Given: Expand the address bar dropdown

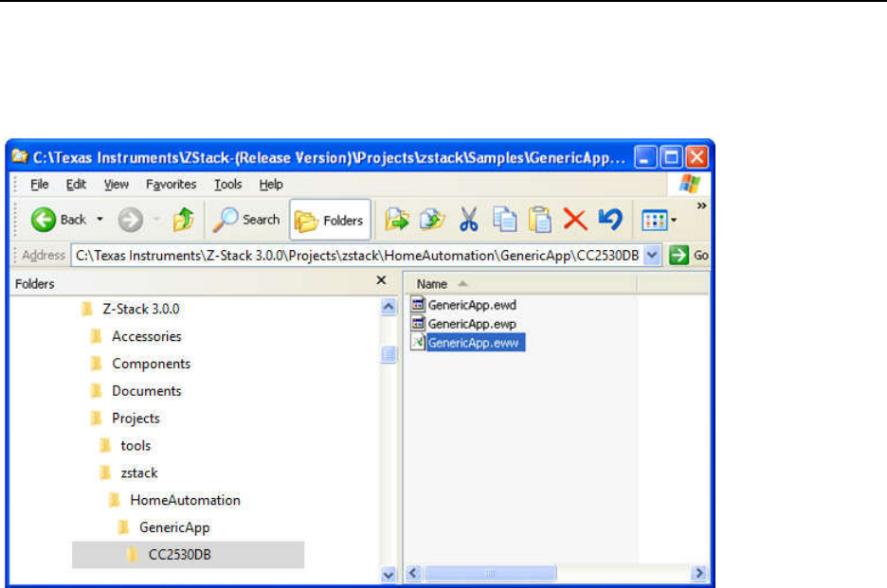Looking at the screenshot, I should pos(652,256).
